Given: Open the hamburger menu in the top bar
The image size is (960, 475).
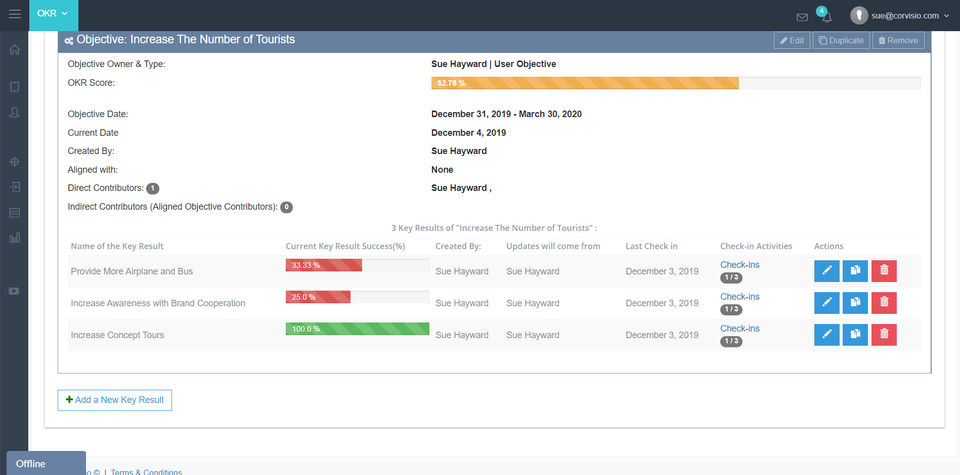Looking at the screenshot, I should (x=15, y=14).
